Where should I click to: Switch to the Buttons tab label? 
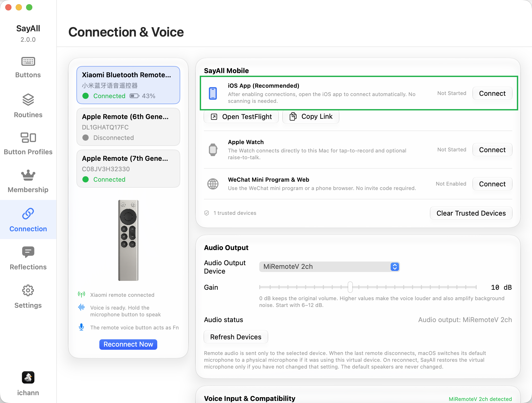coord(28,75)
